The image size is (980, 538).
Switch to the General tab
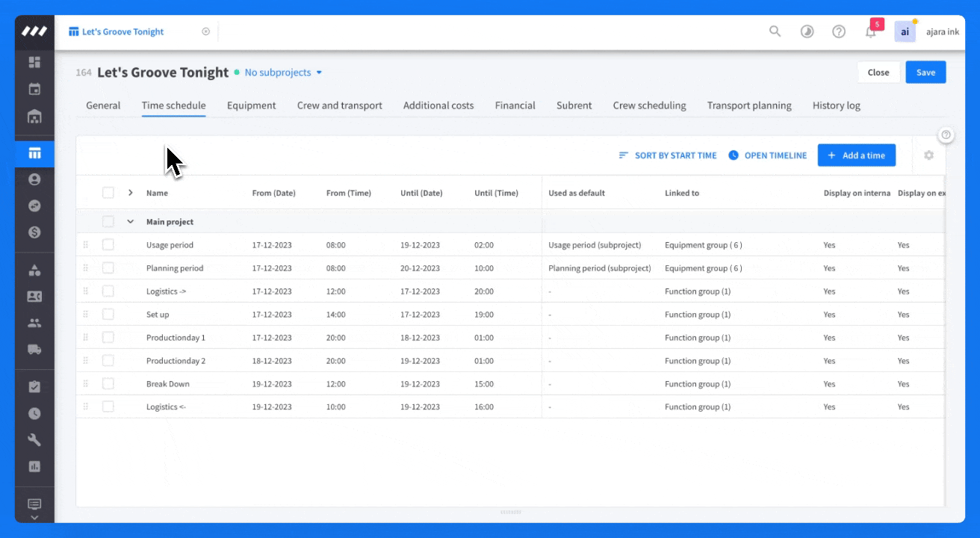[x=103, y=105]
